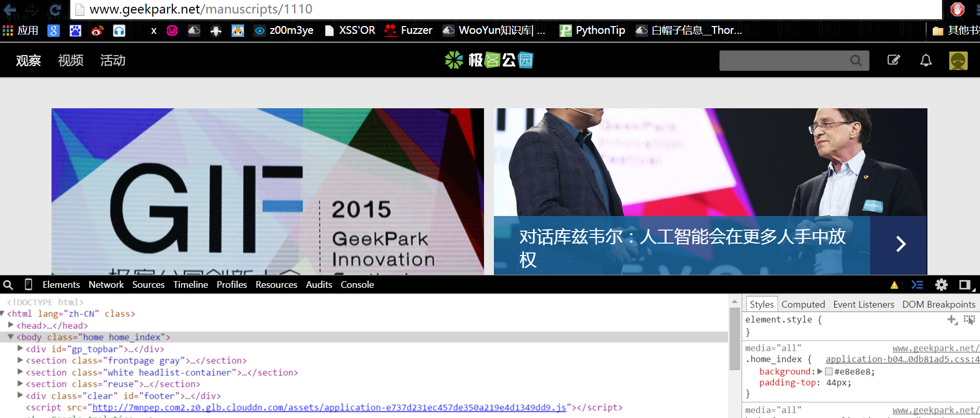Switch to the Elements panel
980x418 pixels.
pos(61,285)
